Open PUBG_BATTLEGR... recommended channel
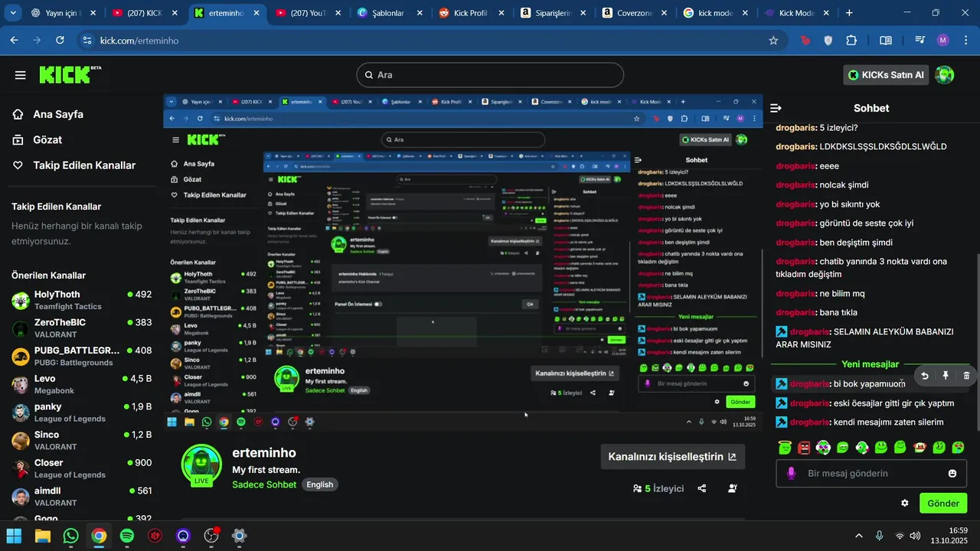Screen dimensions: 980x551 pos(81,356)
